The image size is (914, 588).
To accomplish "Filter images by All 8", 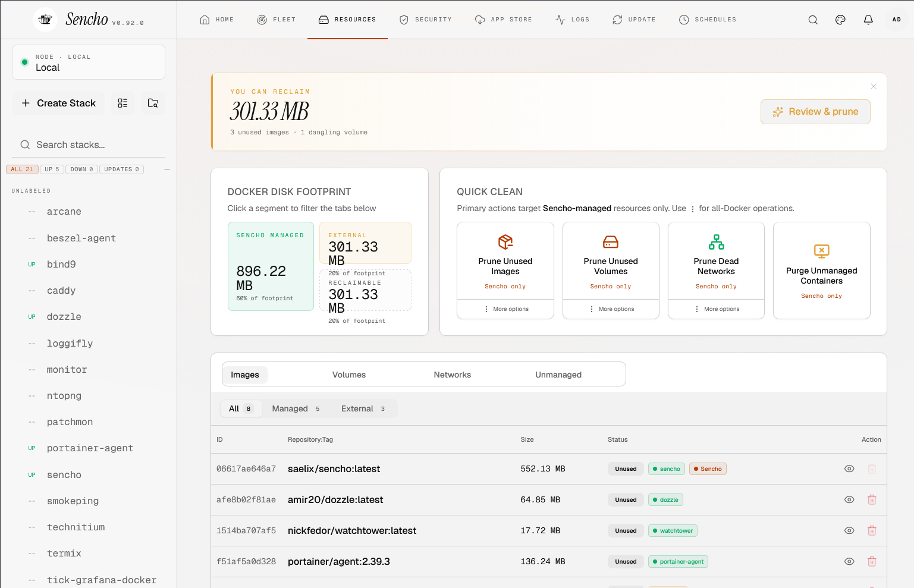I will (241, 408).
